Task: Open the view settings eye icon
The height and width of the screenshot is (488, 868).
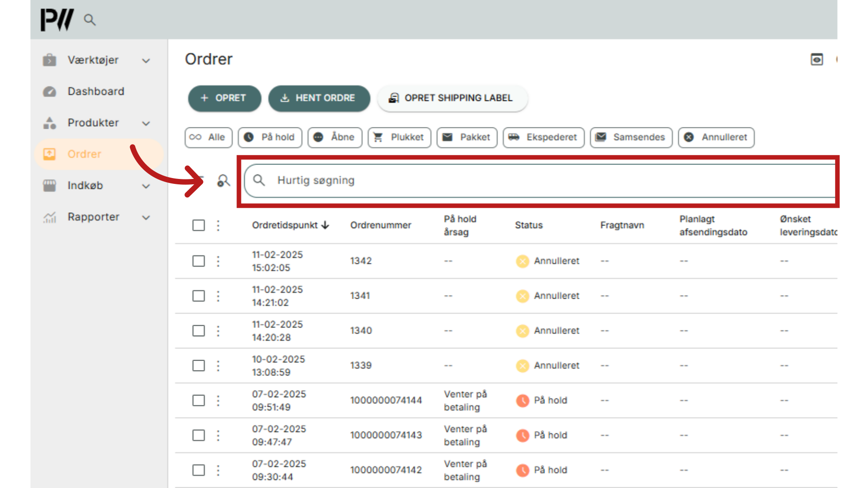Action: tap(816, 60)
